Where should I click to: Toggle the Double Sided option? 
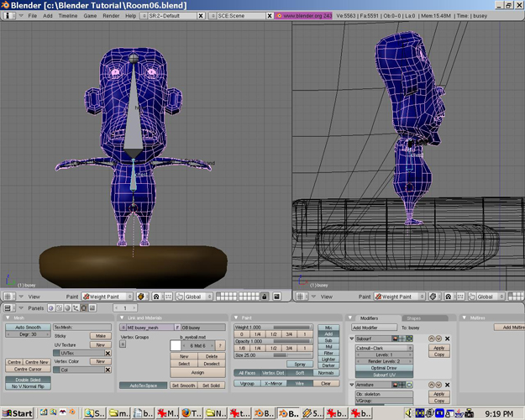tap(28, 379)
